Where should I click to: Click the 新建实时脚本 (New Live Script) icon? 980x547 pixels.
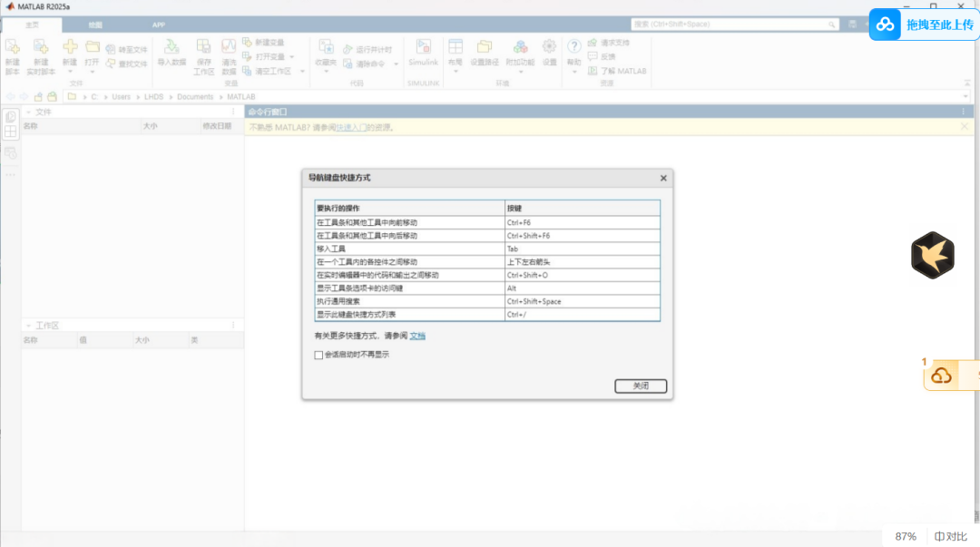[x=41, y=47]
